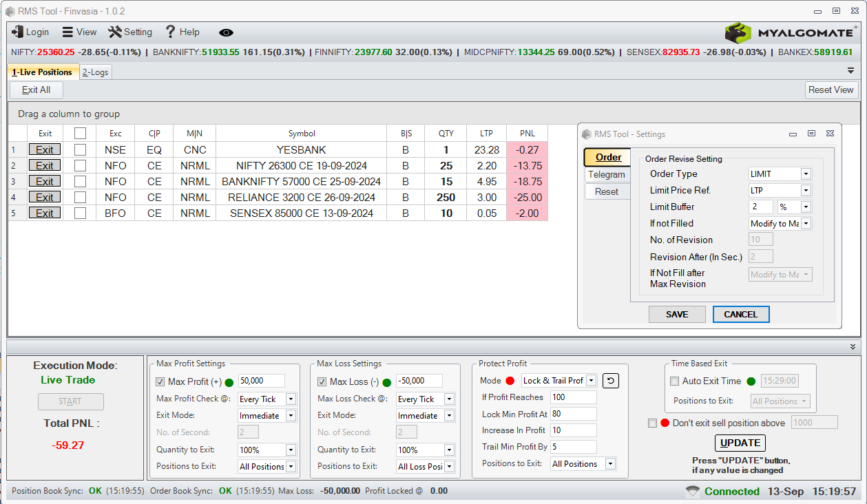Open the Telegram tab in the Settings window
Viewport: 867px width, 504px height.
pyautogui.click(x=607, y=175)
